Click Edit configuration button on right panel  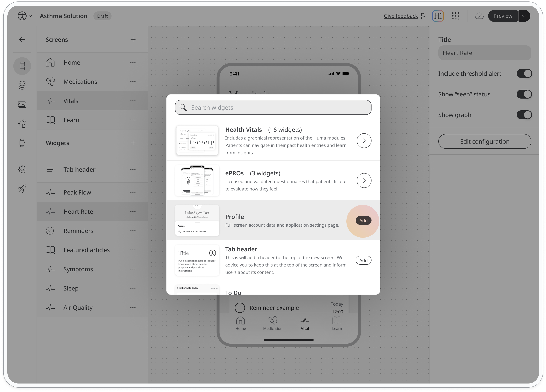click(485, 141)
